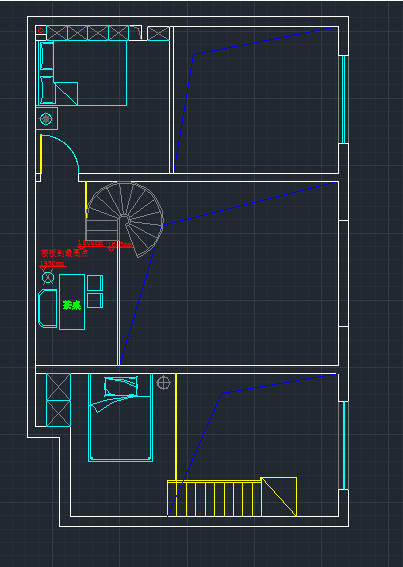
Task: Select the red 1950mm elevation label
Action: tap(52, 264)
